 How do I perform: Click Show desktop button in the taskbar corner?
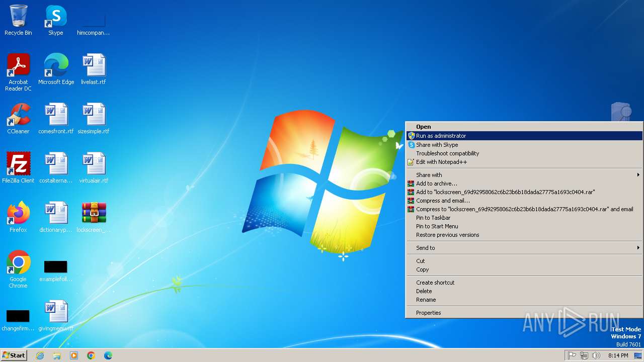(638, 355)
